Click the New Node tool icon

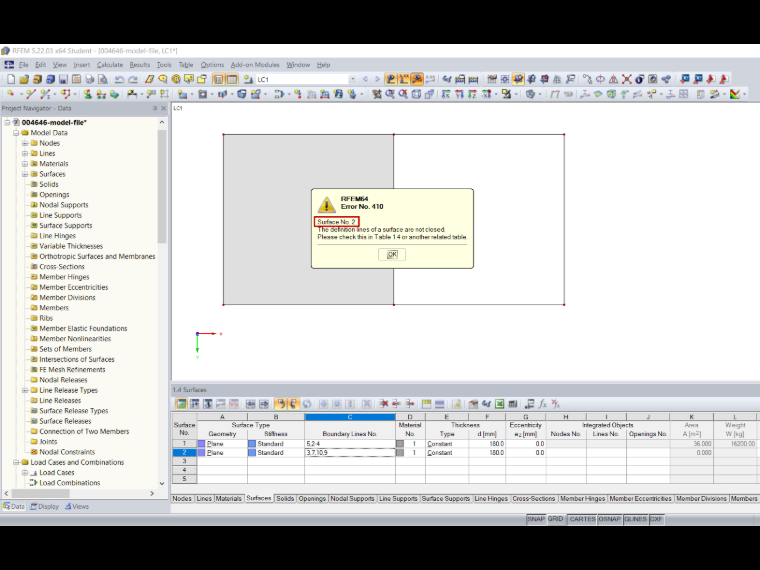(x=11, y=94)
